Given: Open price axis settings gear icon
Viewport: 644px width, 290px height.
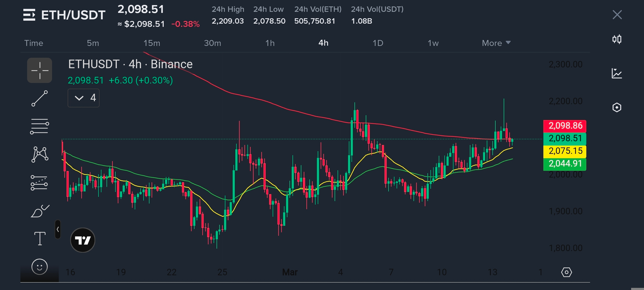Looking at the screenshot, I should (x=566, y=272).
